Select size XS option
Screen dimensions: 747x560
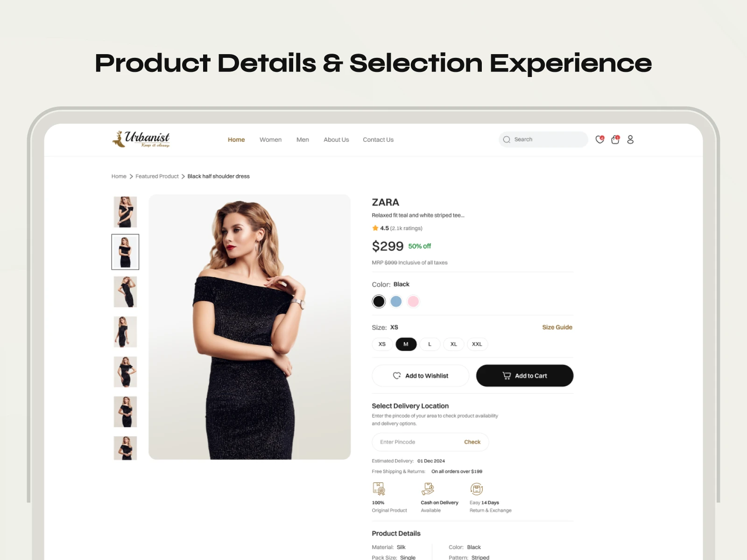click(382, 344)
